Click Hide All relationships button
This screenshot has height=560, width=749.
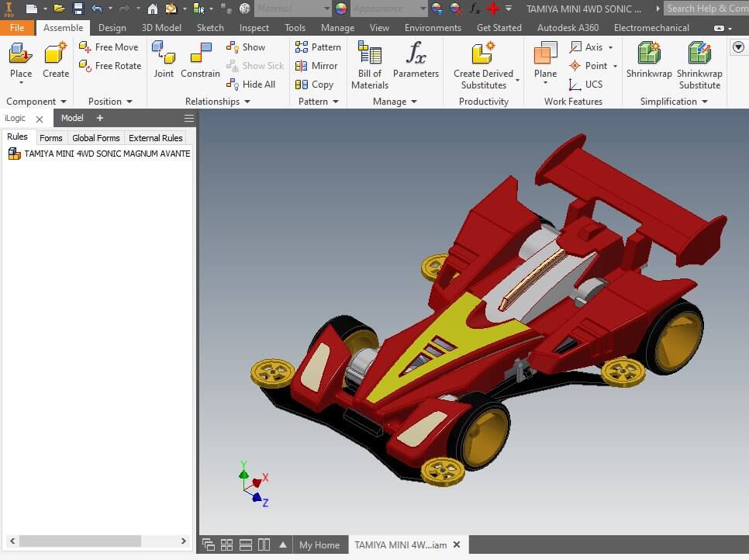pyautogui.click(x=251, y=85)
